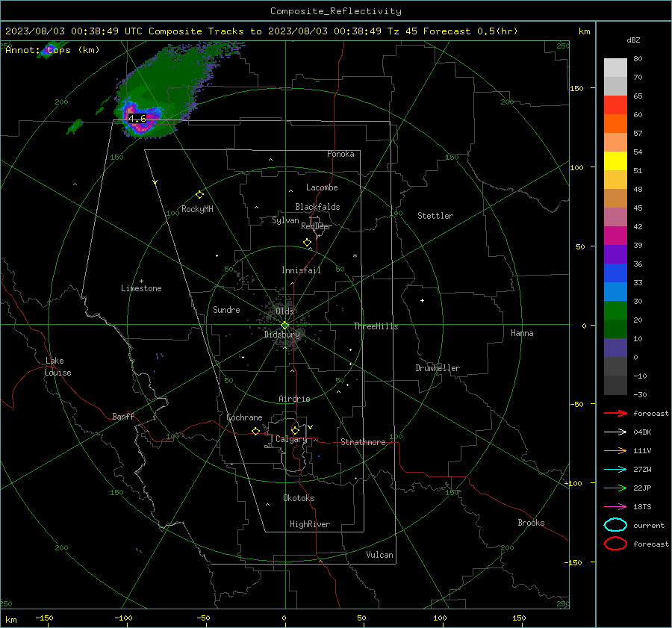
Task: Click the green 22JP arrow in legend
Action: [615, 488]
